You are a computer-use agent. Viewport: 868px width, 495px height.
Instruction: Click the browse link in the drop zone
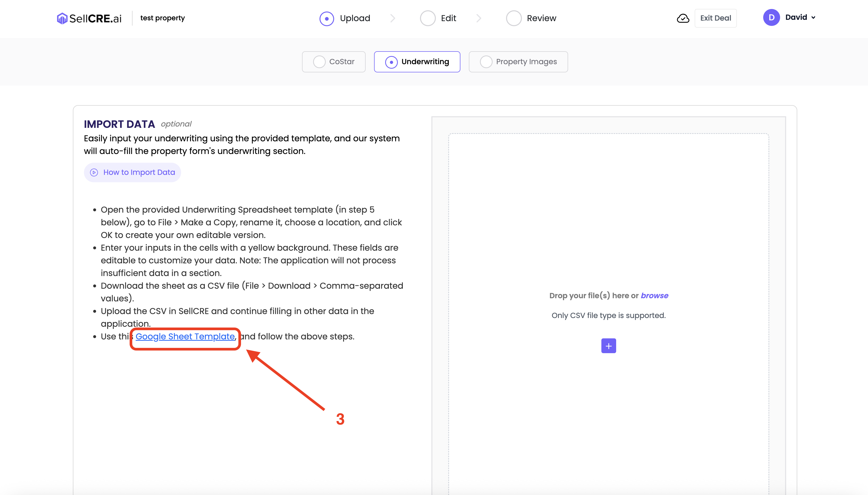[654, 295]
